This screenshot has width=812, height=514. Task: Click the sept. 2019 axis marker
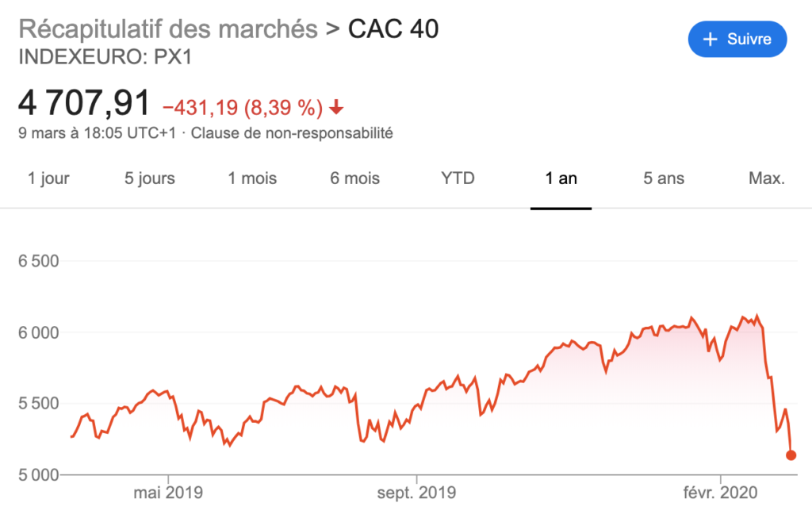coord(416,493)
